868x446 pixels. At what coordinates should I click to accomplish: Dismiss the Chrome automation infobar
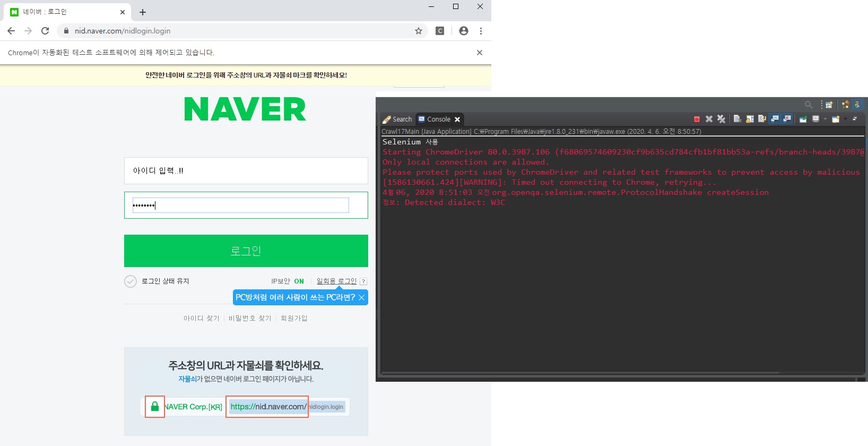pos(480,53)
